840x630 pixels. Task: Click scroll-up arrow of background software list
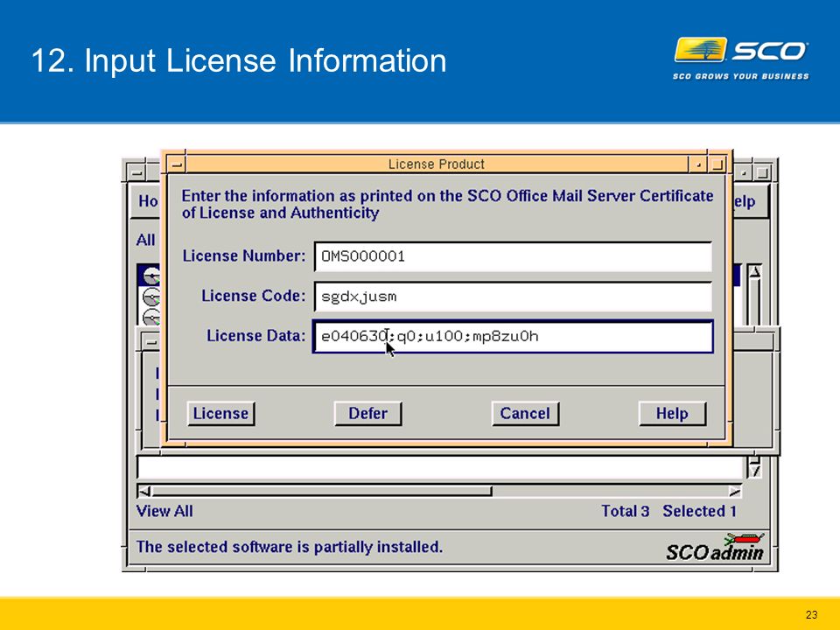(754, 271)
